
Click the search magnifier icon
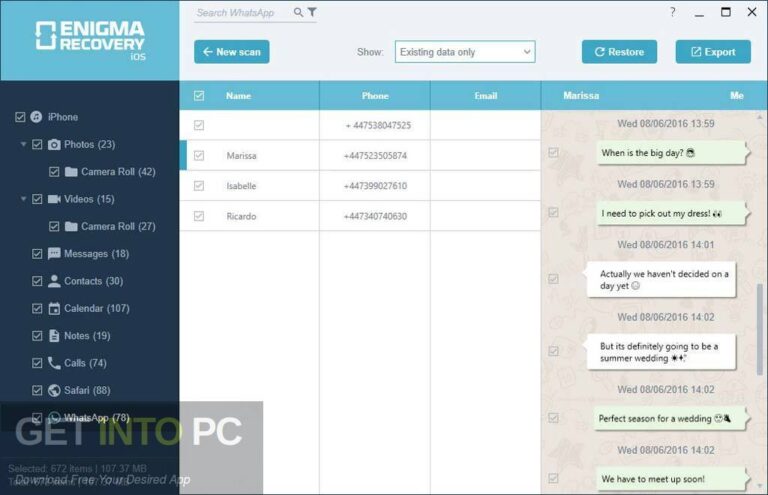[x=298, y=12]
